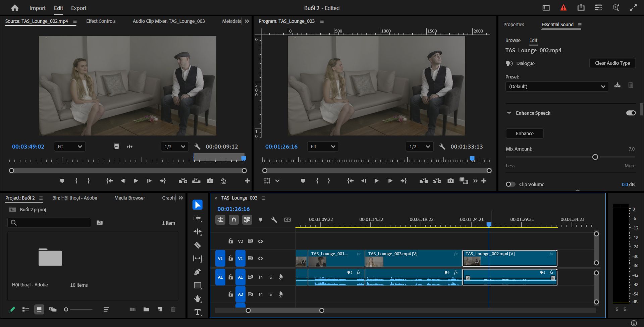Toggle the timeline Snap magnet icon
Viewport: 644px width, 327px height.
point(234,220)
